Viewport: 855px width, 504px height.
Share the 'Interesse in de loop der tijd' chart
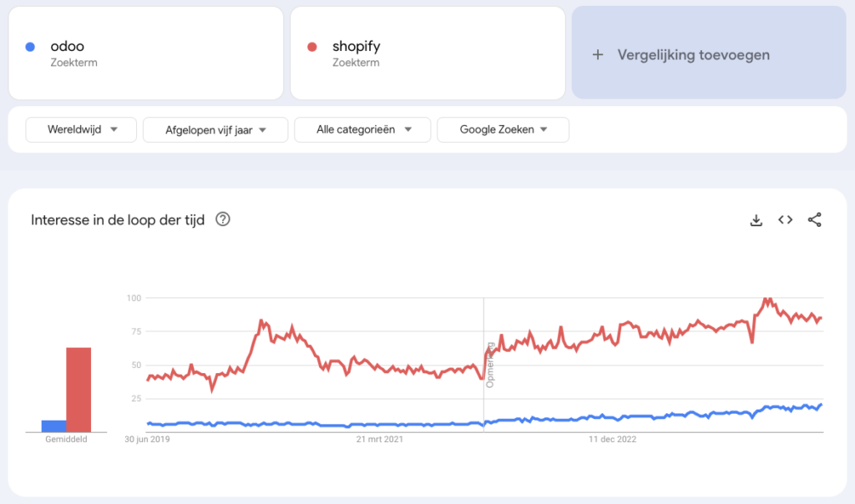pyautogui.click(x=814, y=219)
